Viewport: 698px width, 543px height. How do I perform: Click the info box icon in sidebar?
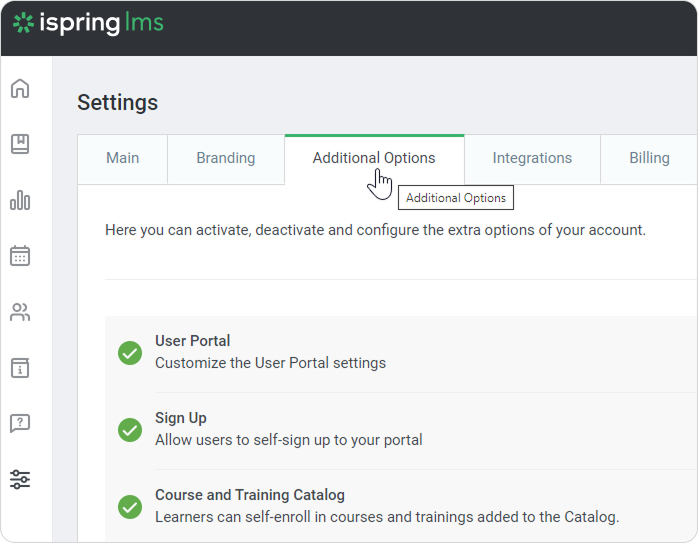tap(20, 368)
